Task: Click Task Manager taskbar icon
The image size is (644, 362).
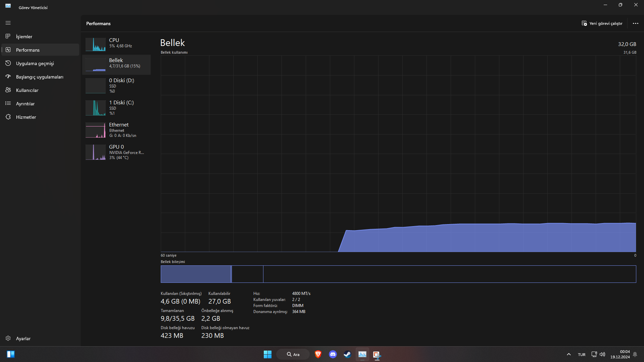Action: coord(362,354)
